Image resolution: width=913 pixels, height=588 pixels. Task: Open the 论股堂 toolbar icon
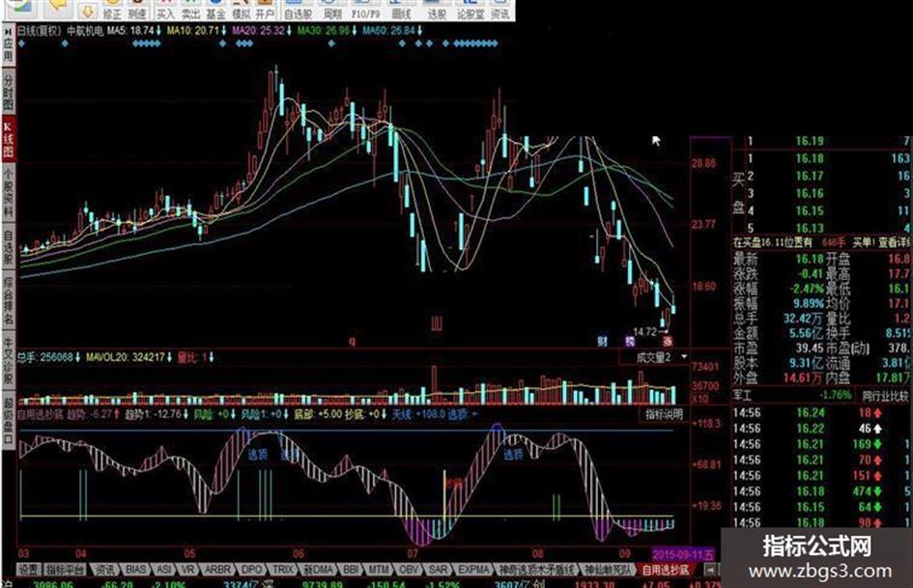471,10
